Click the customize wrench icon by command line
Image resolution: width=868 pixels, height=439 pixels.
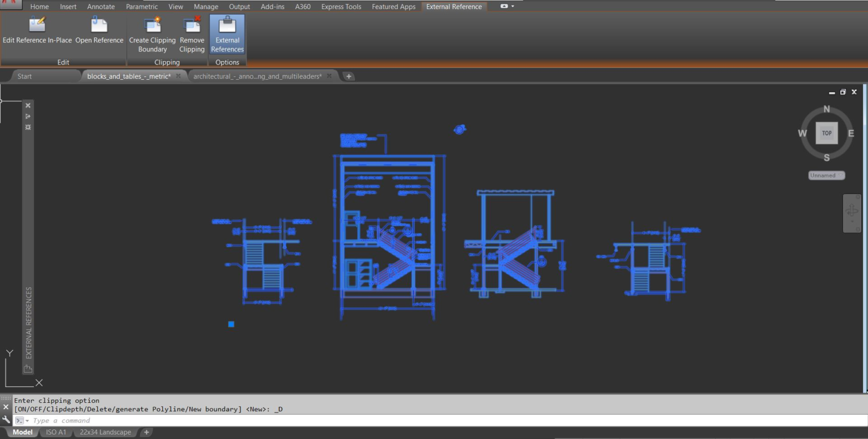(6, 420)
